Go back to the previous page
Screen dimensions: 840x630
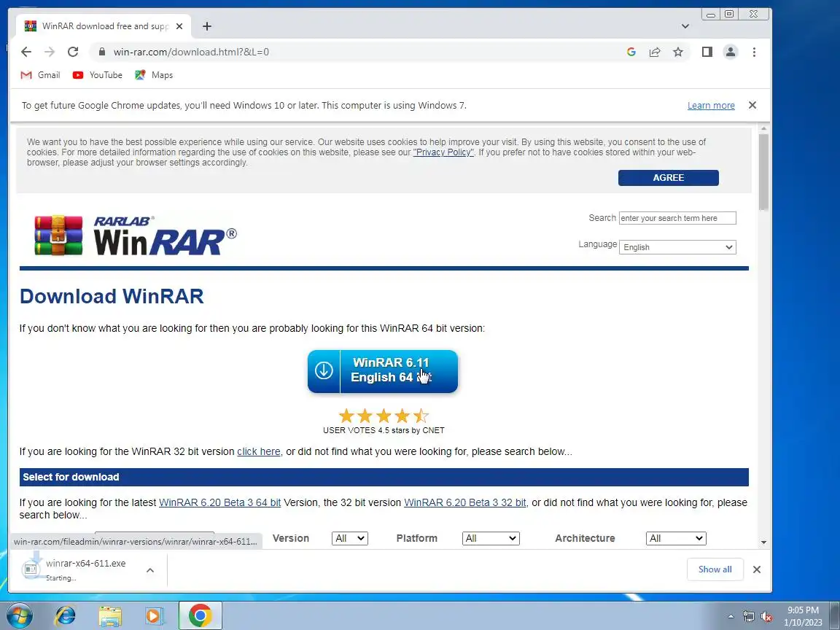click(26, 52)
